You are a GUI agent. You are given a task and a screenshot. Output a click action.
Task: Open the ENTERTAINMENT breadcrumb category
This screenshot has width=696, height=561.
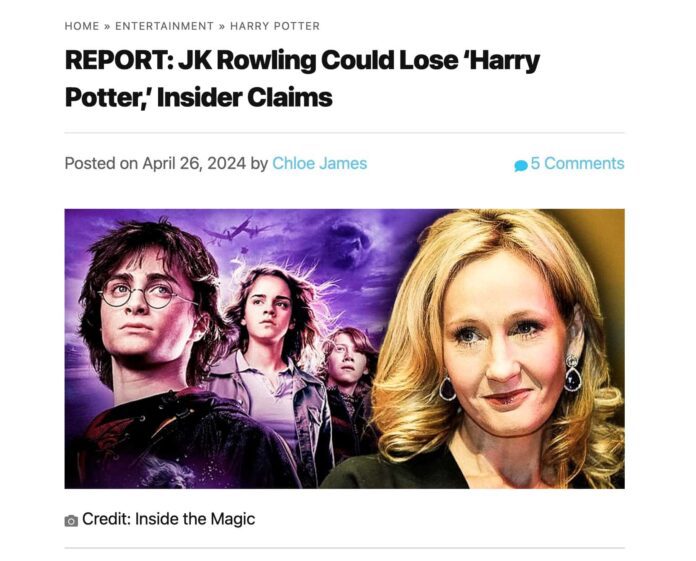pyautogui.click(x=164, y=26)
